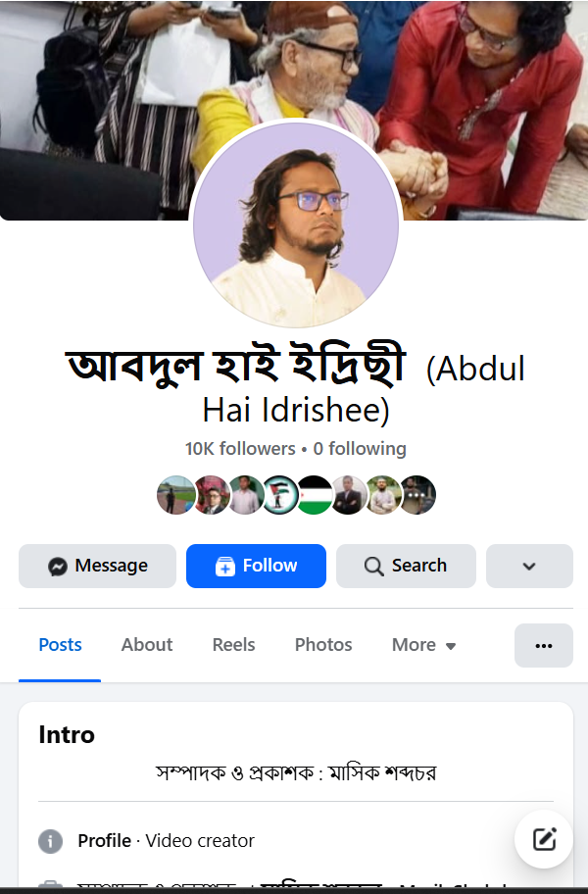Click the floating edit pencil icon

pos(544,839)
